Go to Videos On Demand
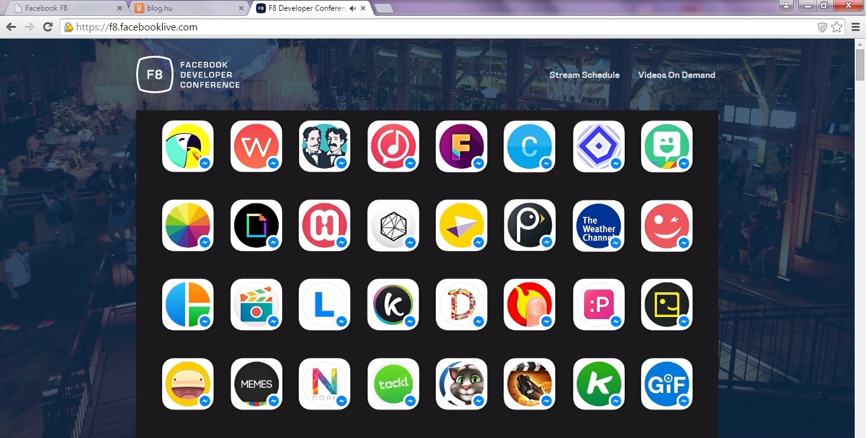The height and width of the screenshot is (438, 868). pos(677,75)
